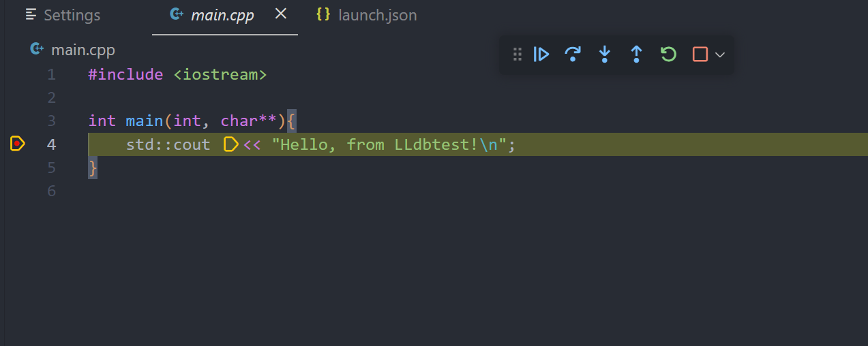
Task: Click the closing brace on line 5
Action: pos(93,167)
